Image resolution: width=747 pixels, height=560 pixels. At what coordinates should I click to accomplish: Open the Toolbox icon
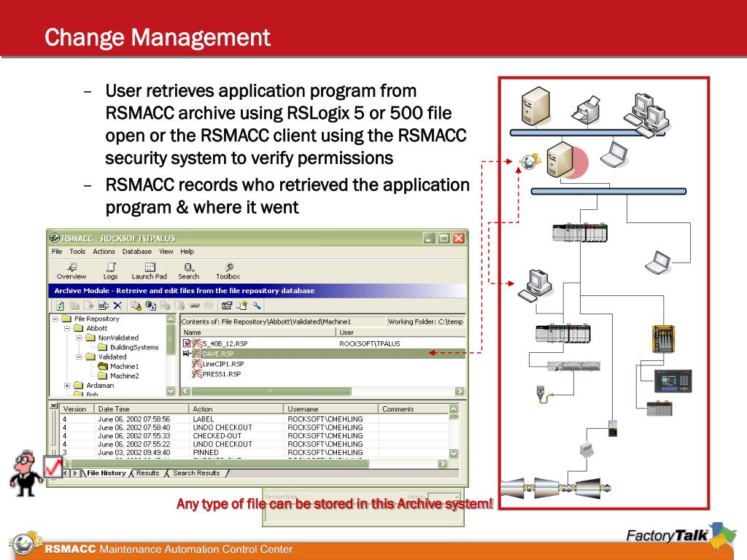point(228,271)
